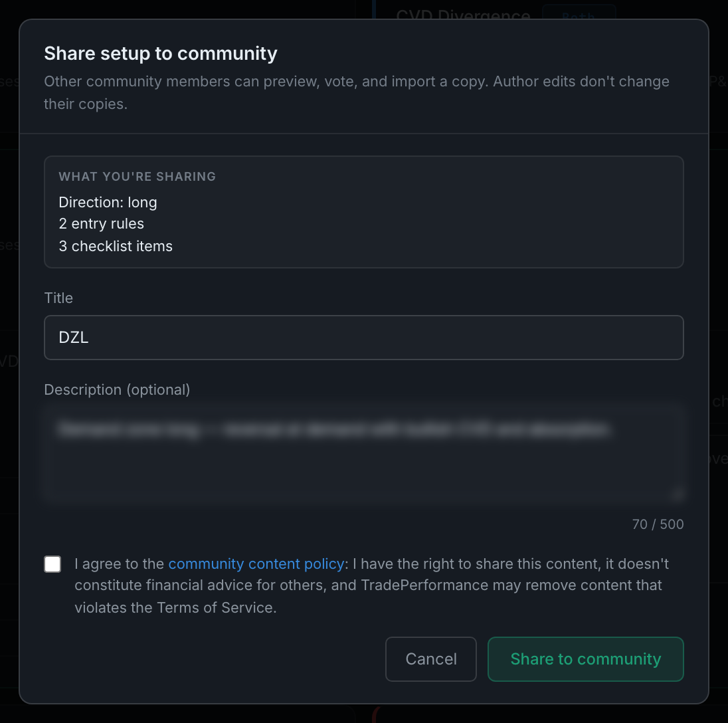Viewport: 728px width, 723px height.
Task: Click inside the blurred Description text area
Action: click(x=364, y=455)
